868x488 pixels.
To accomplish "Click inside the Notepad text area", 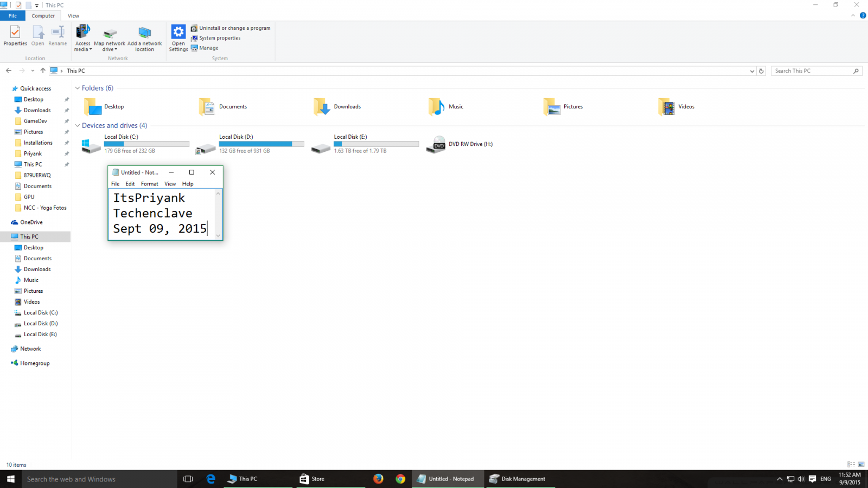I will pos(161,214).
